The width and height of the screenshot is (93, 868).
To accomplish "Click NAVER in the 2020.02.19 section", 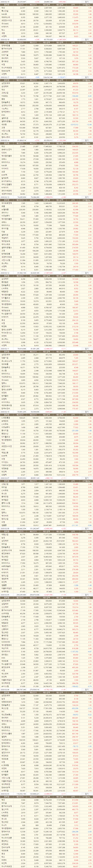I will click(4, 14).
